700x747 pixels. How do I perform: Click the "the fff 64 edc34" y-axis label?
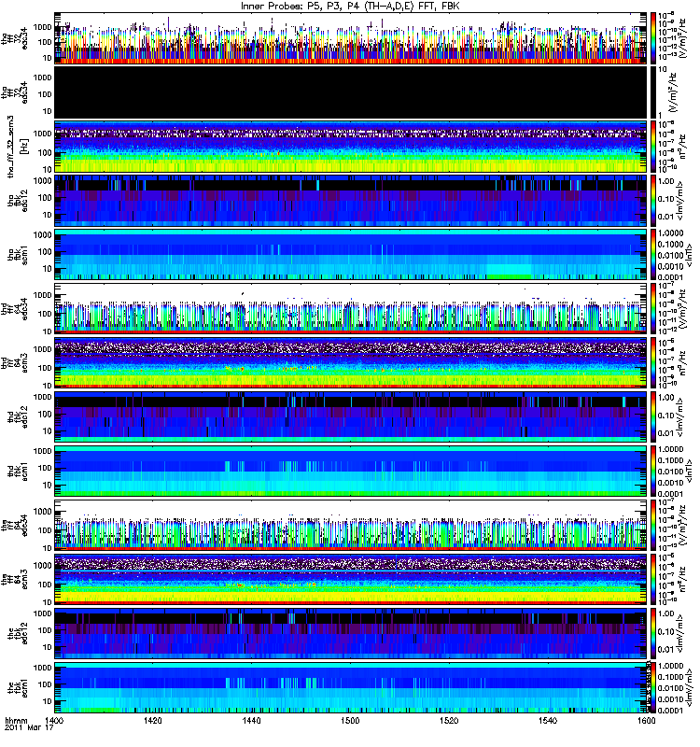pyautogui.click(x=14, y=525)
